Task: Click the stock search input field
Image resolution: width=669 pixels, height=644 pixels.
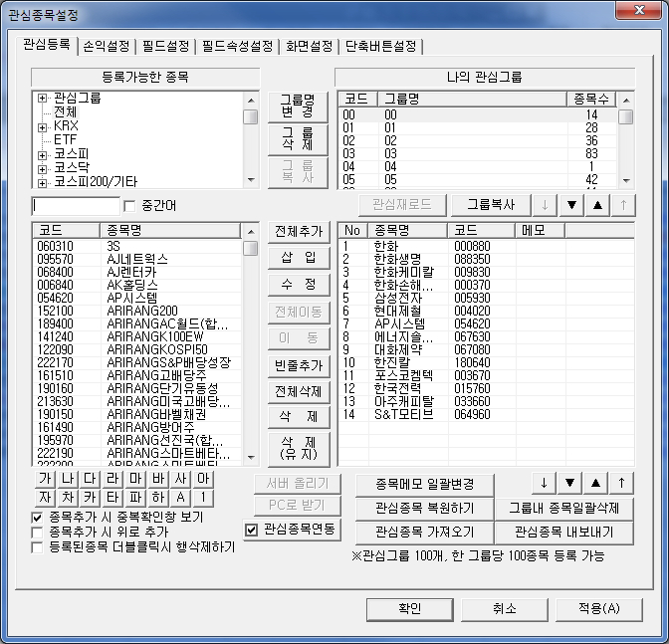Action: [75, 206]
